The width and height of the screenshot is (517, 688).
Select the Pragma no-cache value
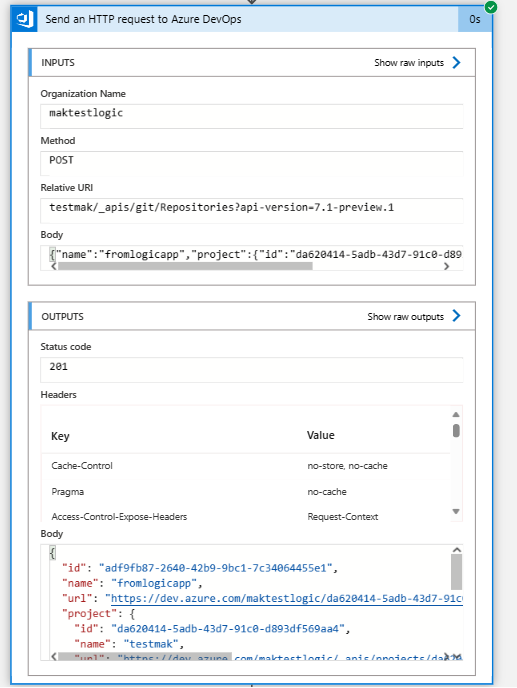(x=327, y=491)
